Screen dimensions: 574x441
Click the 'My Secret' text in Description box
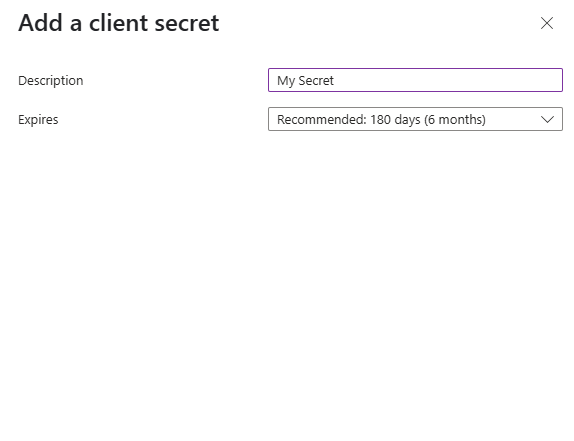pos(305,81)
